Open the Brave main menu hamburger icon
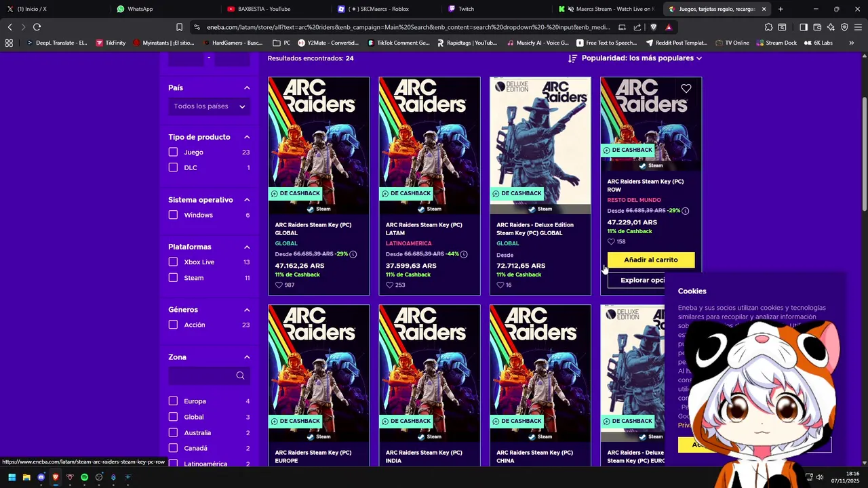This screenshot has width=868, height=488. click(858, 27)
